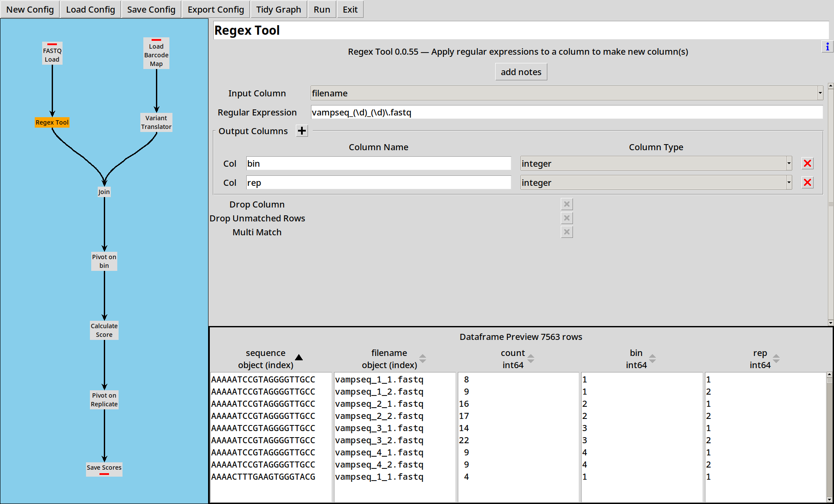Click the Exit button
This screenshot has width=834, height=504.
point(350,9)
